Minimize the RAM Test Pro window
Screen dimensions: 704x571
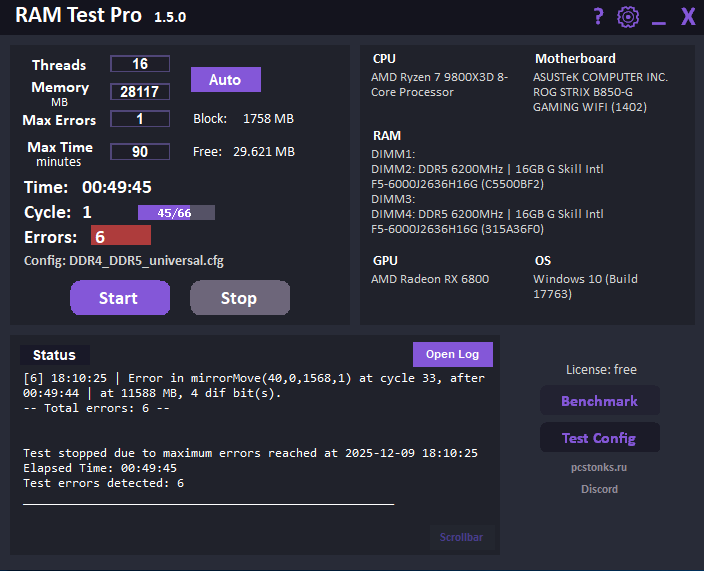coord(658,23)
